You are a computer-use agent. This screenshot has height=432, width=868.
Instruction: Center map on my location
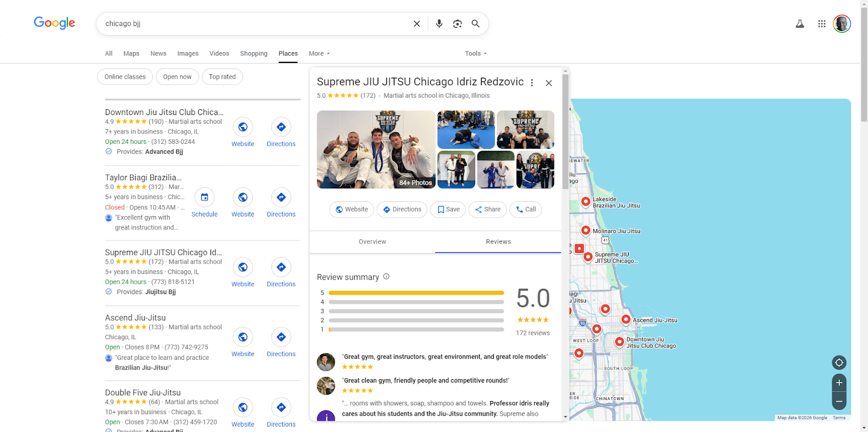(x=839, y=363)
